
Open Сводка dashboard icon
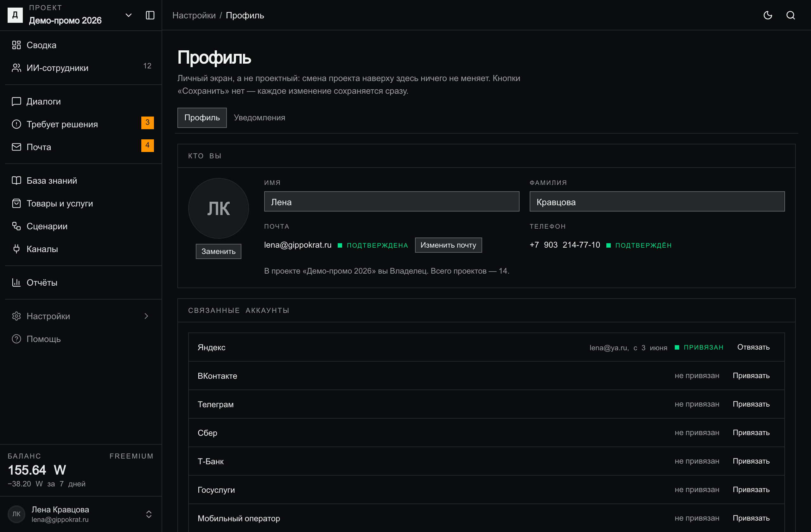pos(16,45)
